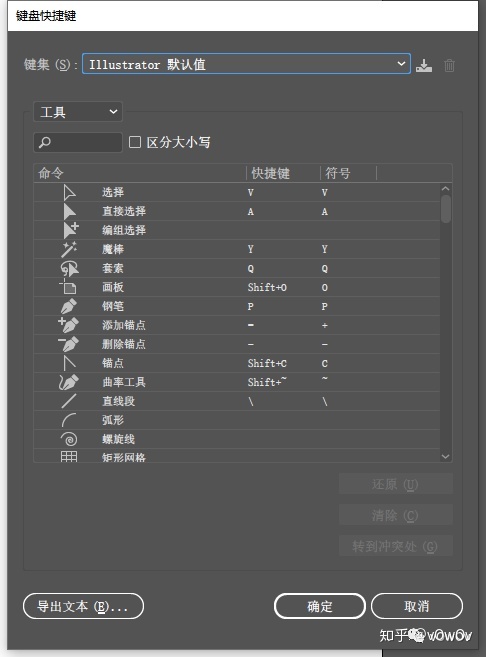The height and width of the screenshot is (657, 486).
Task: Click the 转到冲突处 button
Action: (x=396, y=546)
